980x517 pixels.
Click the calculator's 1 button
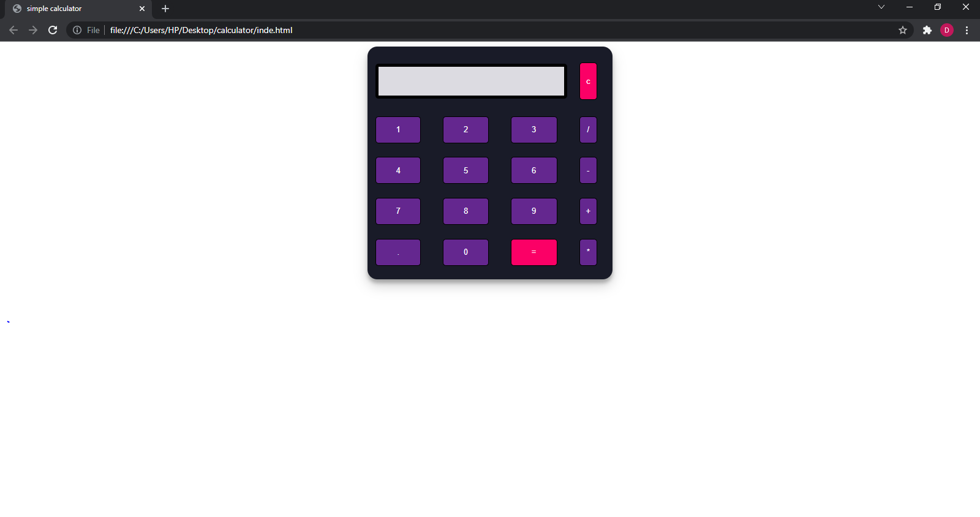pyautogui.click(x=398, y=130)
